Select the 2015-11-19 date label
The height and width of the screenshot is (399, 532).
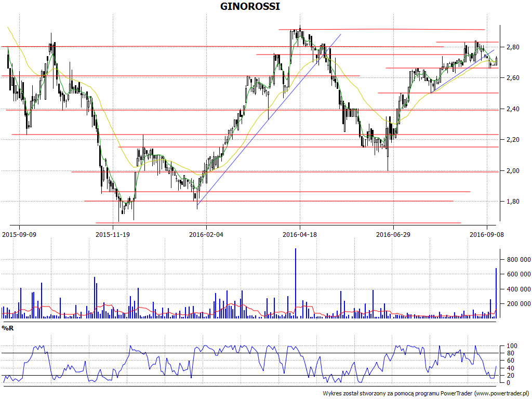coord(113,234)
